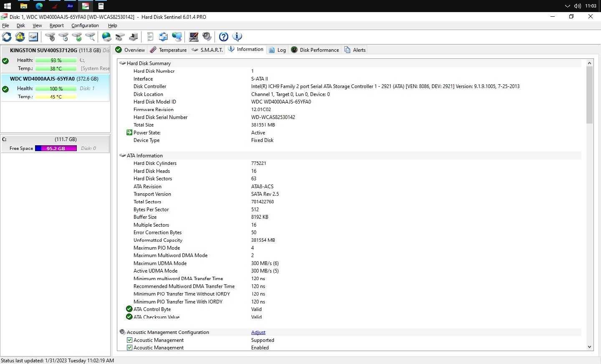Open the Report menu
Viewport: 601px width, 364px height.
click(56, 25)
